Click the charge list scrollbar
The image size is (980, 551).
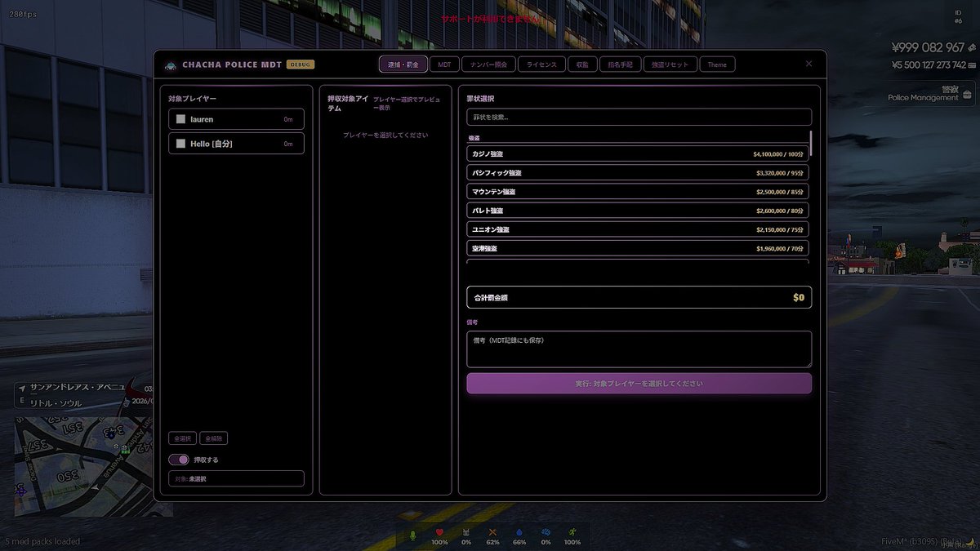(x=811, y=143)
